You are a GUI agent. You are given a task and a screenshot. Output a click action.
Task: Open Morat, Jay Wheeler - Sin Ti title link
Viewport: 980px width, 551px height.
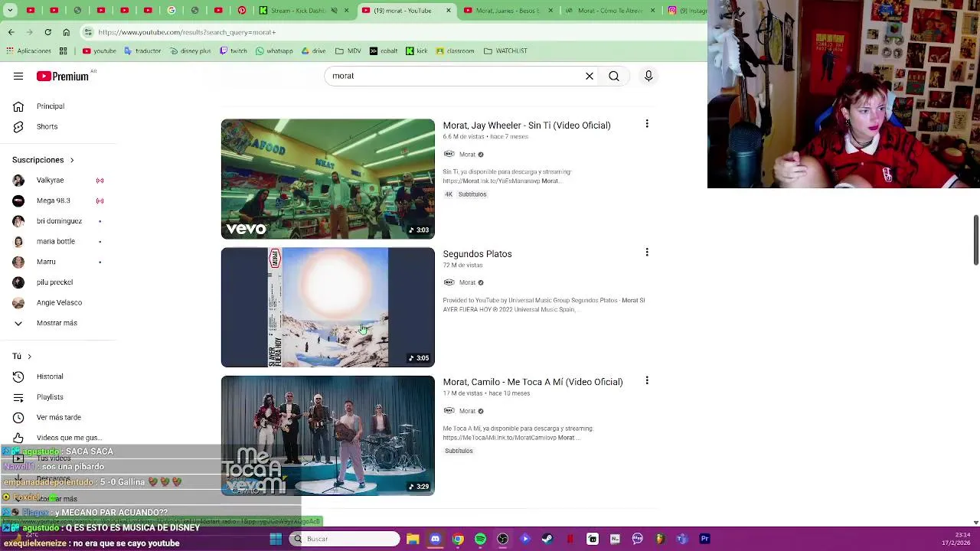[x=527, y=126]
